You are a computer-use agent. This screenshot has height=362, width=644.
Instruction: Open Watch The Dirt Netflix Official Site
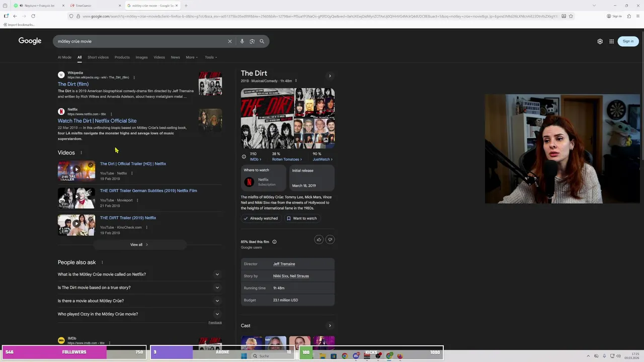[x=97, y=121]
